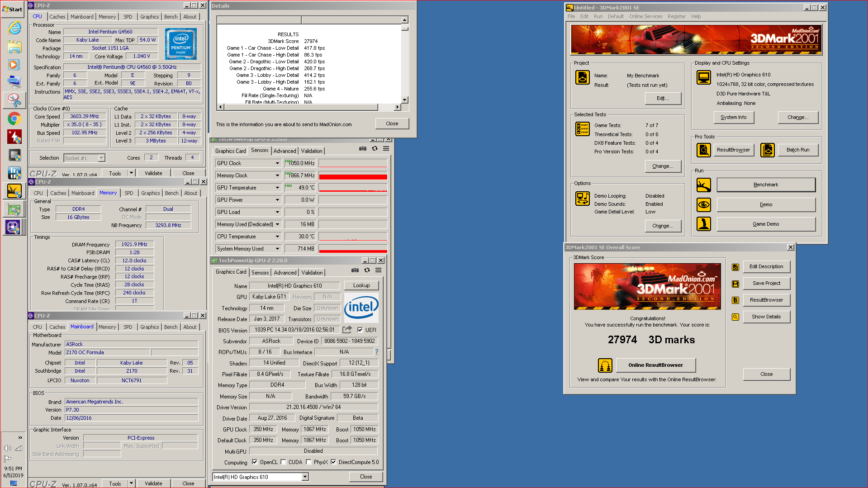Open the Memory Used (Dedicated) dropdown

click(x=277, y=224)
